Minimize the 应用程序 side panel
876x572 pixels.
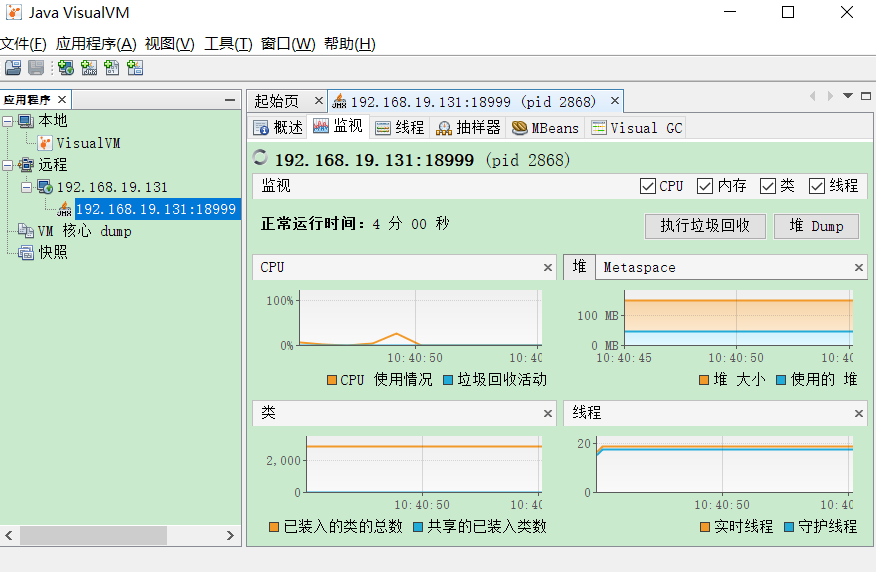click(230, 100)
